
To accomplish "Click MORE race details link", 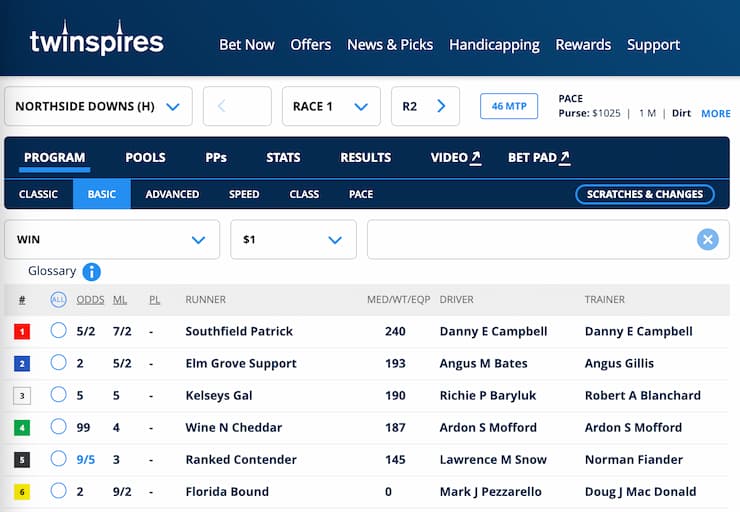I will pyautogui.click(x=715, y=114).
